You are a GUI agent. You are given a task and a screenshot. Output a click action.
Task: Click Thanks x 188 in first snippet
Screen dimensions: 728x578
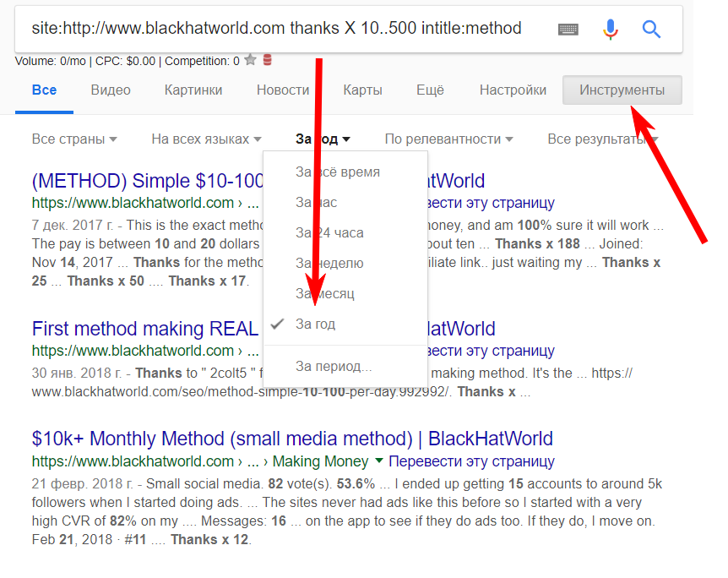[x=537, y=243]
